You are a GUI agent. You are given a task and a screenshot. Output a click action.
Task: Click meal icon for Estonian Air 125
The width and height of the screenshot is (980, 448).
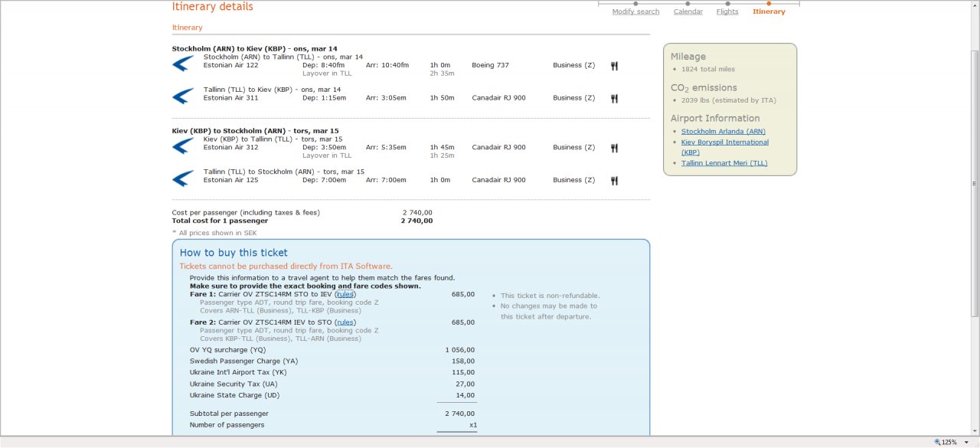pyautogui.click(x=614, y=181)
